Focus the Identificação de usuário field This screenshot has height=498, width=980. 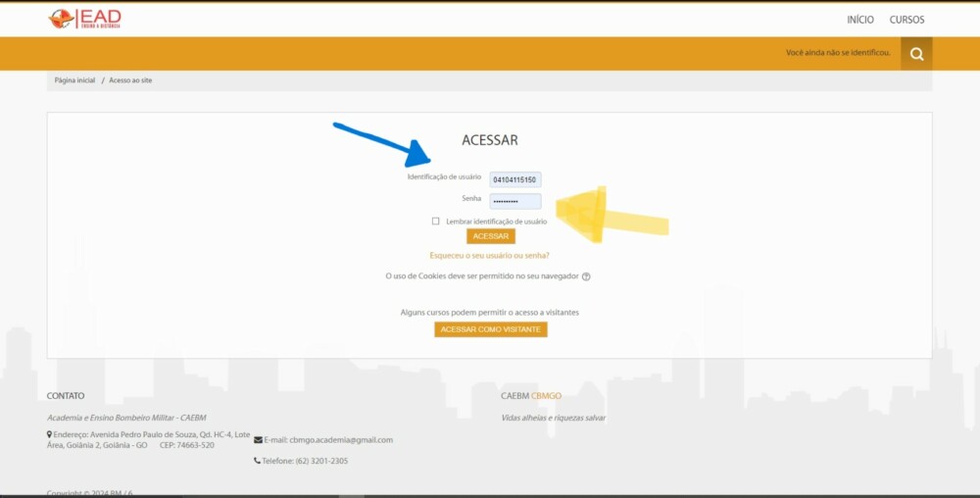click(x=514, y=180)
